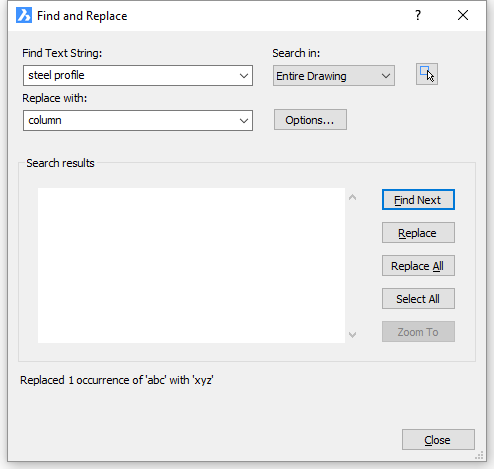Open the Search in Entire Drawing dropdown
494x469 pixels.
click(334, 76)
